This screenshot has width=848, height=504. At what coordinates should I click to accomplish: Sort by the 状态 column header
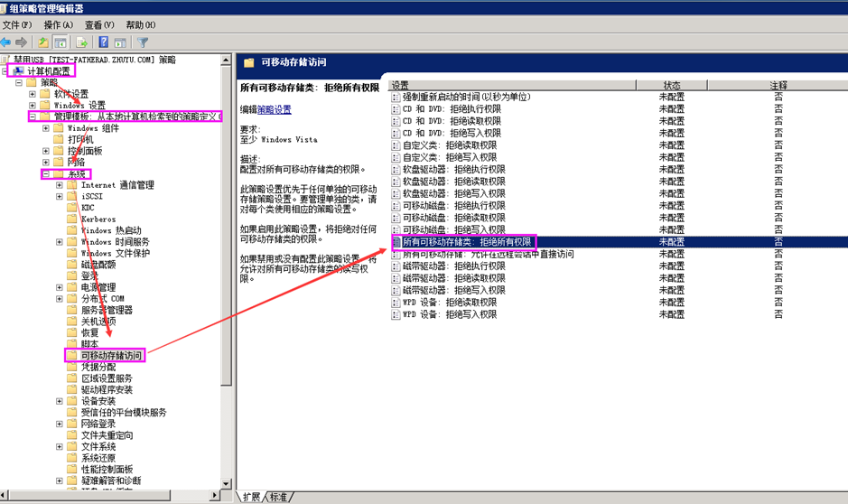pos(672,86)
